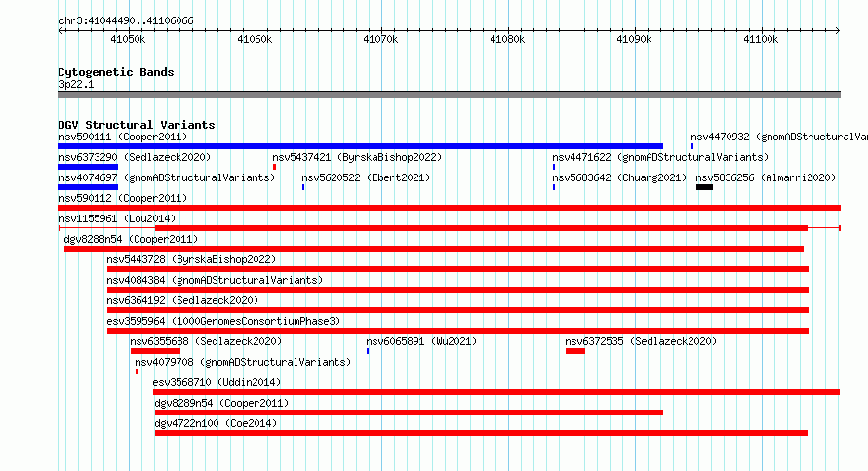This screenshot has height=471, width=868.
Task: Open nsv5620522 (Ebert2021) variant
Action: 366,177
